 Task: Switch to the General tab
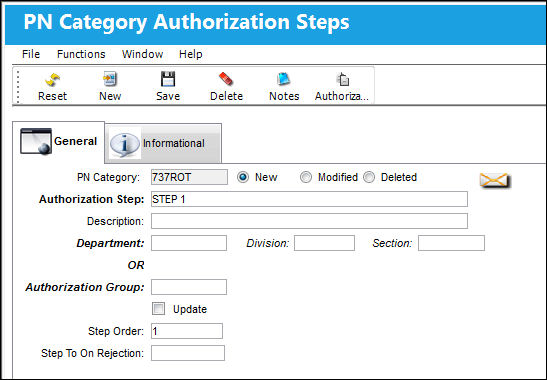pyautogui.click(x=59, y=142)
